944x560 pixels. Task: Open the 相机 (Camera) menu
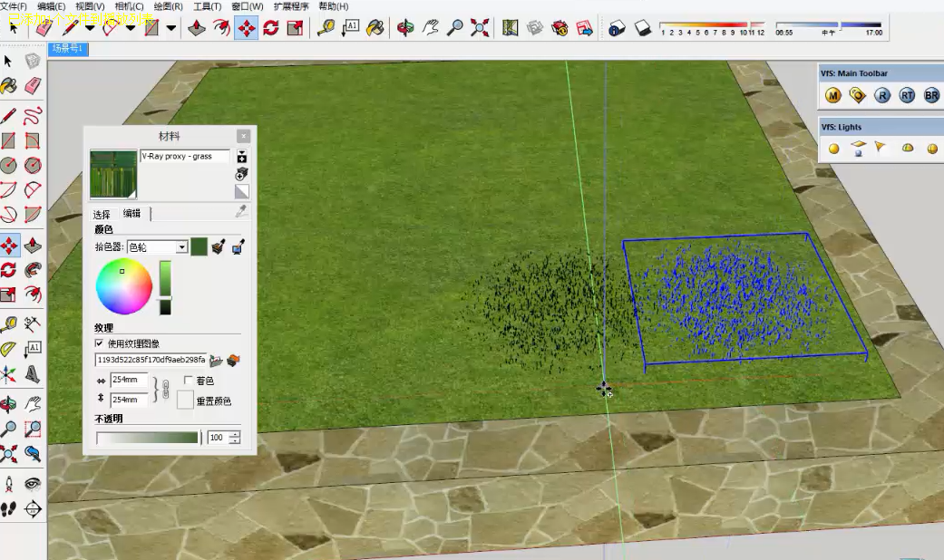[129, 6]
